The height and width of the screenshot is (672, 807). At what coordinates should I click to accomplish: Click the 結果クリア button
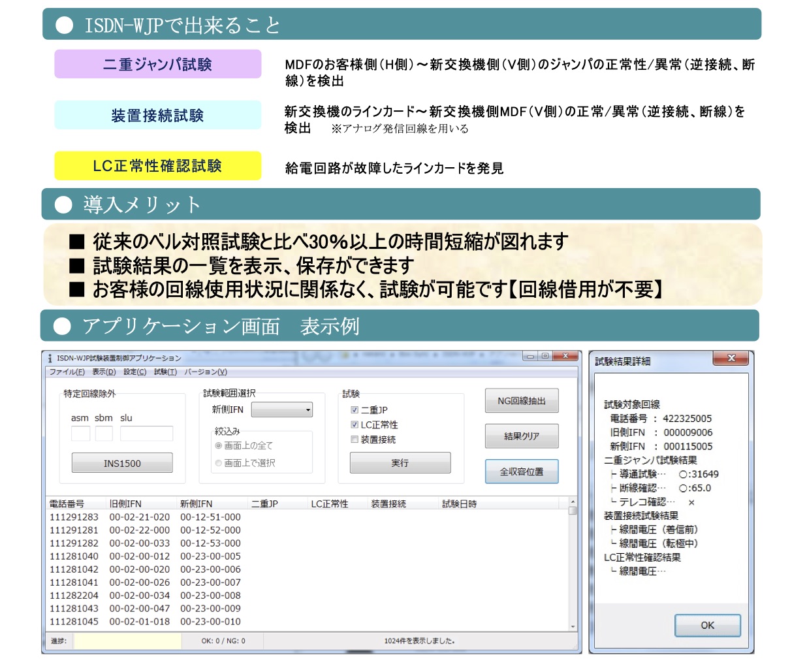(x=522, y=436)
